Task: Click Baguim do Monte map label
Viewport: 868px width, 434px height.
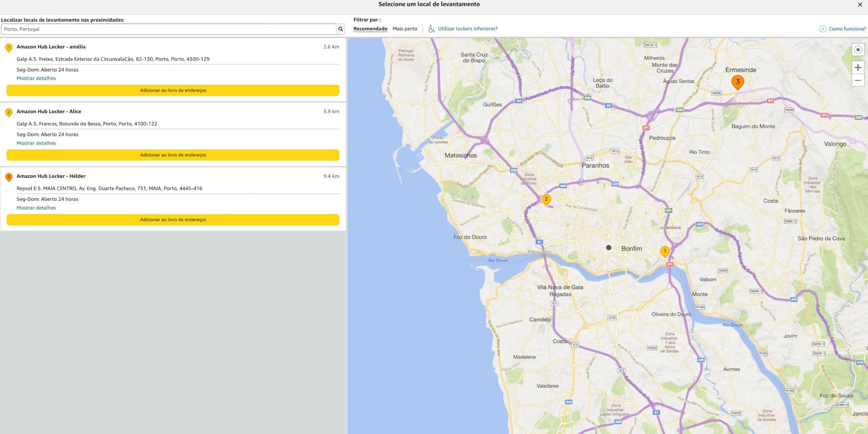Action: [x=753, y=127]
